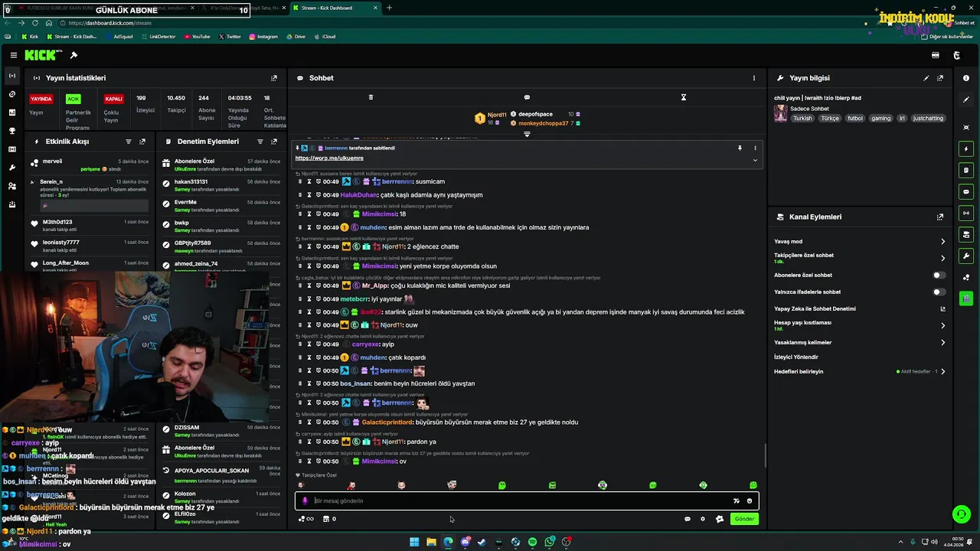Open the analytics chart icon in left sidebar
Screen dimensions: 980x551
click(x=11, y=112)
